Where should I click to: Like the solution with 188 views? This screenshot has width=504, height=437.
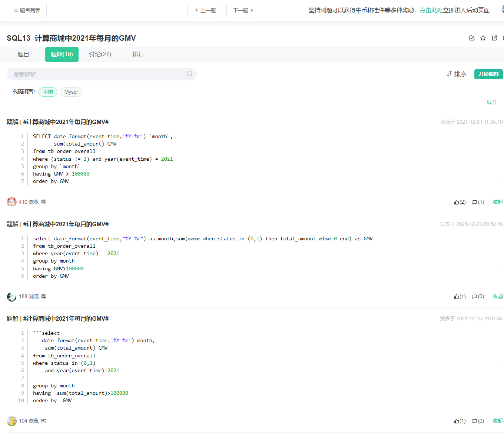tap(460, 297)
